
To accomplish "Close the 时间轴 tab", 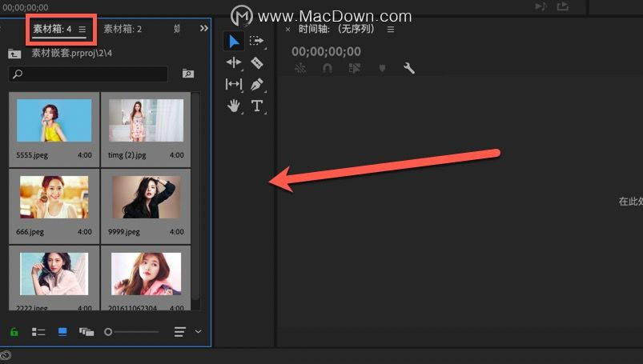I will coord(288,30).
